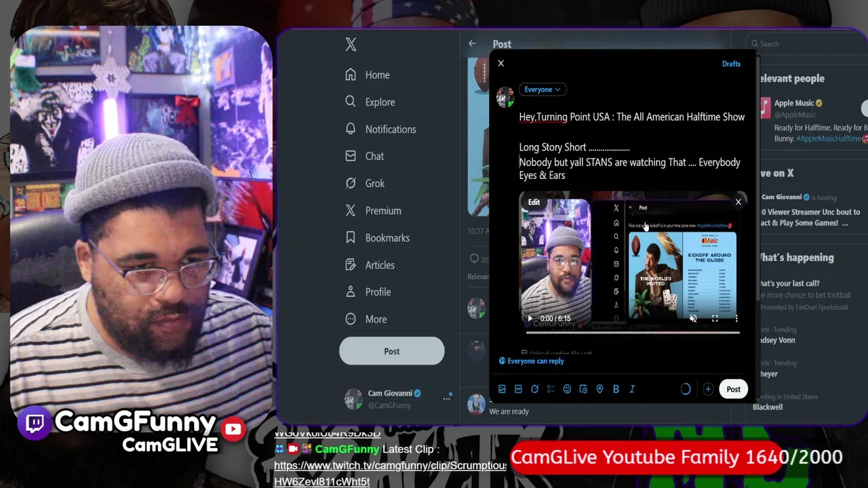
Task: Open Notifications in the sidebar
Action: point(380,129)
